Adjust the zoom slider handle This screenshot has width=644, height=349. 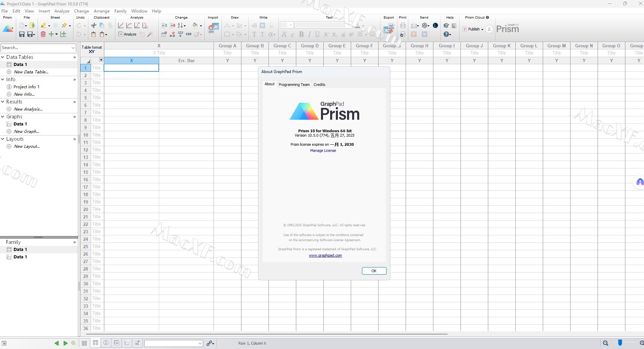point(620,343)
